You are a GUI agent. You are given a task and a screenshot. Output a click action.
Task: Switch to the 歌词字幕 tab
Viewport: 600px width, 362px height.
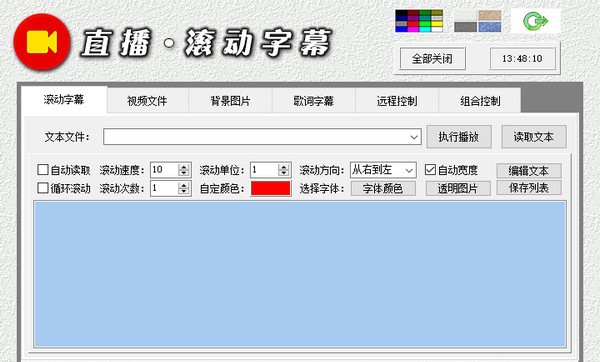pyautogui.click(x=314, y=101)
